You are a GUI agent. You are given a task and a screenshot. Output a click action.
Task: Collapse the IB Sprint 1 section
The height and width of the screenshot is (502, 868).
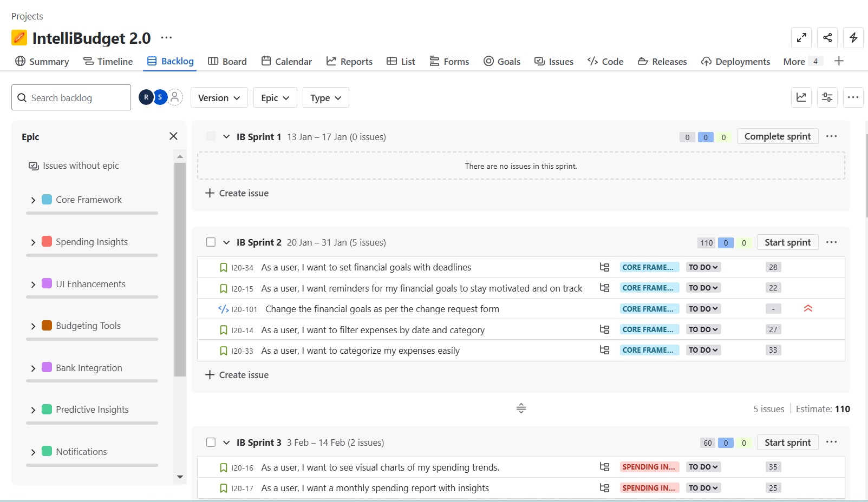(226, 137)
